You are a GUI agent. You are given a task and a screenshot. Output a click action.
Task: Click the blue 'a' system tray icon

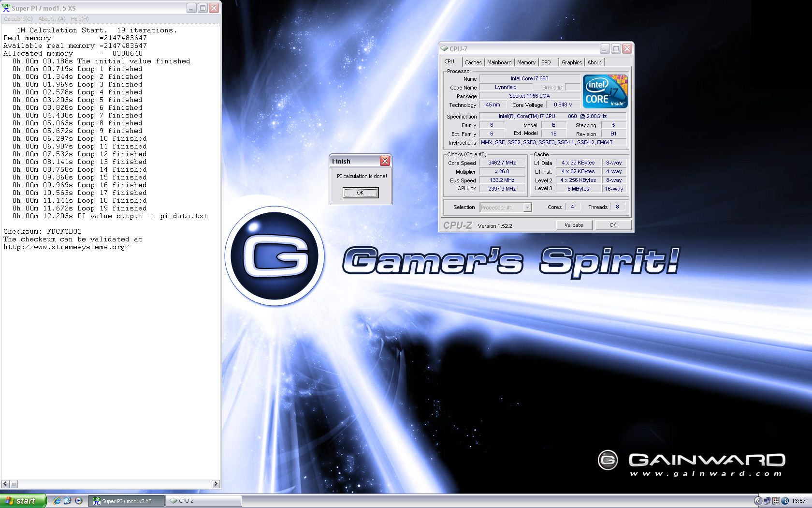coord(785,501)
